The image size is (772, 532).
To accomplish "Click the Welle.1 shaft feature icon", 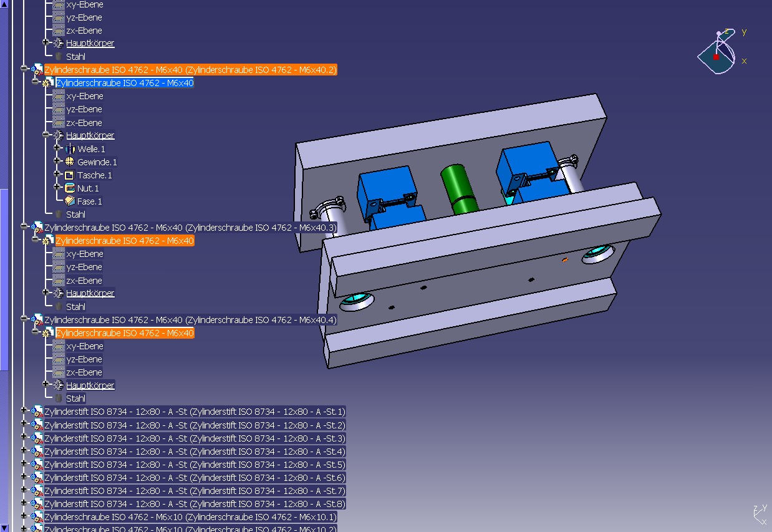I will (70, 149).
